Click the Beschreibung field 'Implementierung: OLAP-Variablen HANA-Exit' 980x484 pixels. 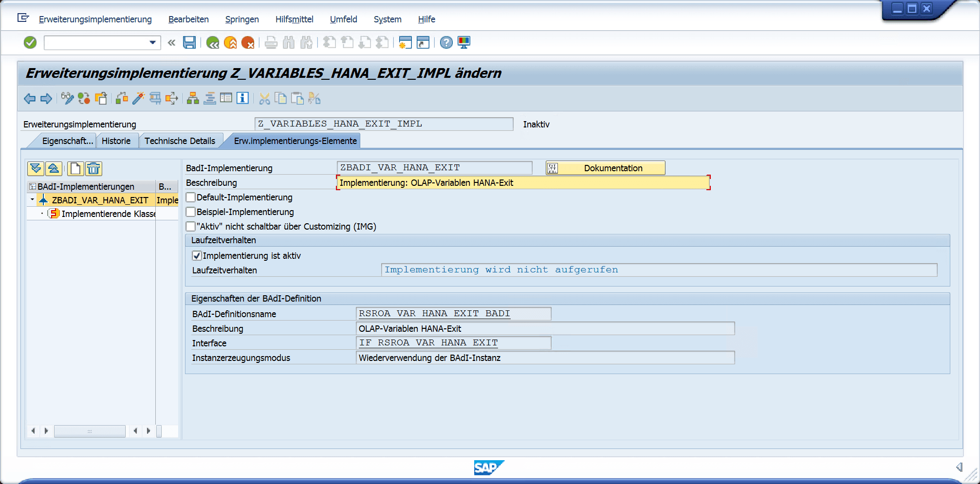coord(523,183)
